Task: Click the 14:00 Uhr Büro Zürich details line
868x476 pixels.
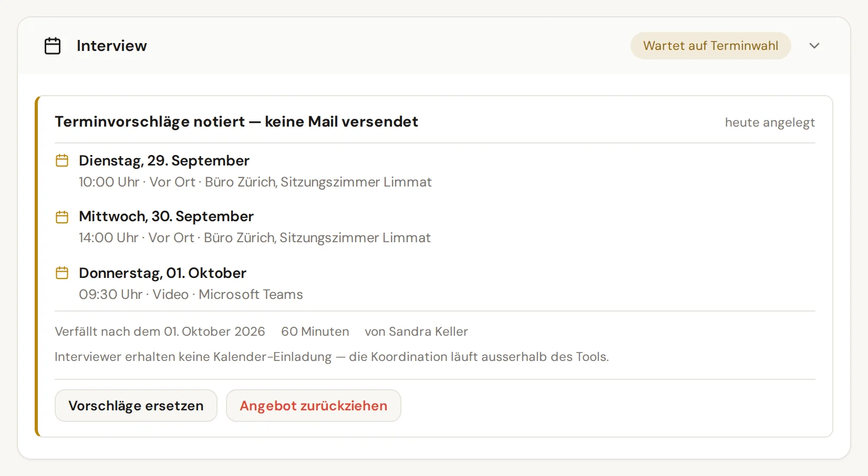Action: point(255,237)
